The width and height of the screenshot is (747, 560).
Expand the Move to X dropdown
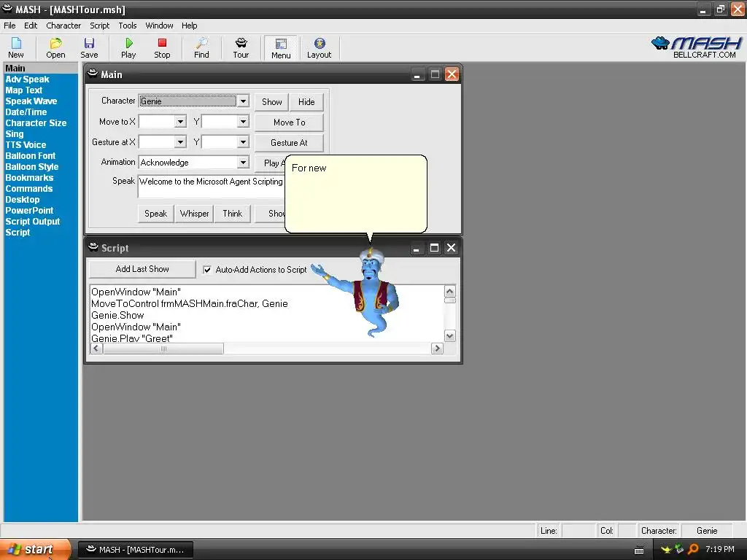point(180,122)
